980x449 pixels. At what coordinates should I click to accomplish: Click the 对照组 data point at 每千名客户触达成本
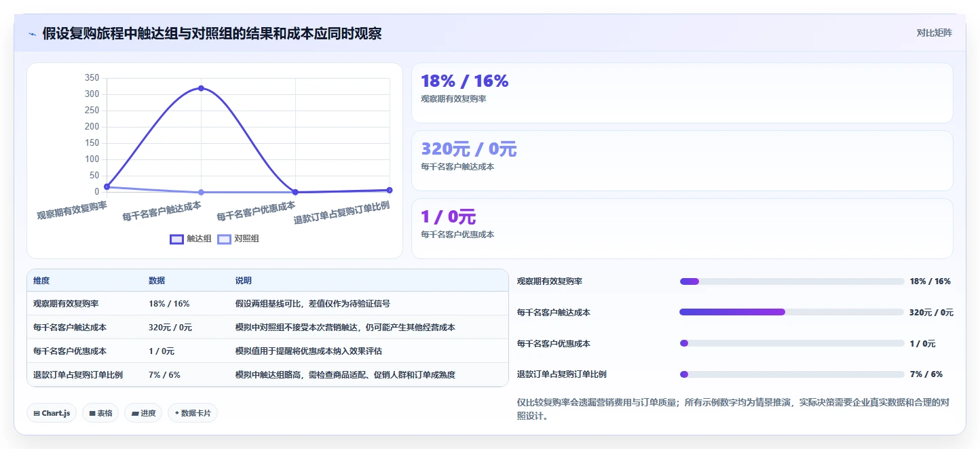pos(201,193)
